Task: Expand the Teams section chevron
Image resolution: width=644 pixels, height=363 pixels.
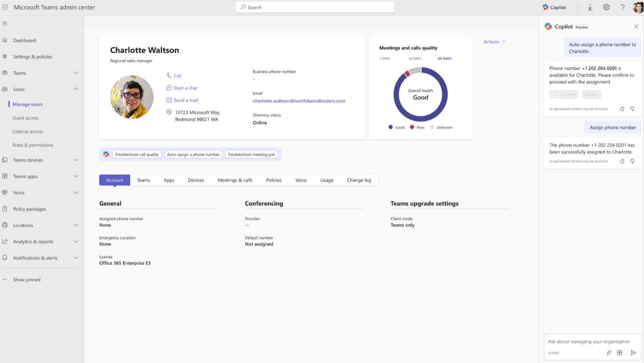Action: pyautogui.click(x=76, y=73)
